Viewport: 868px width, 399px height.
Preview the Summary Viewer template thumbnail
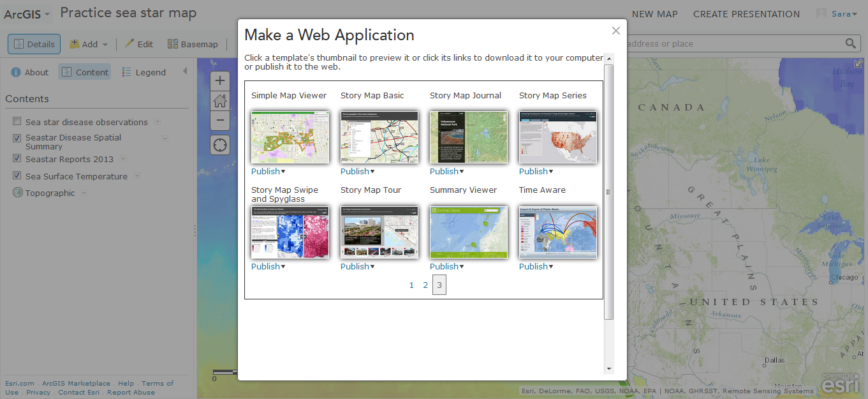(x=469, y=232)
